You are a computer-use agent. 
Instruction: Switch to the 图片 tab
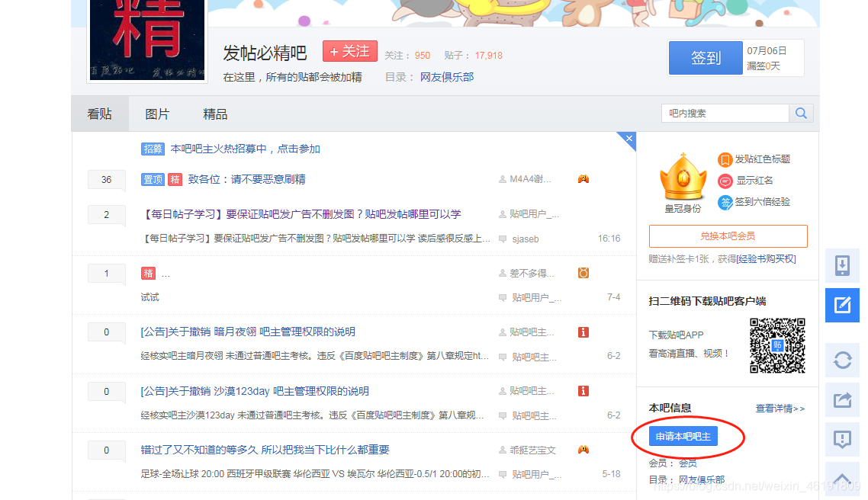click(x=157, y=114)
